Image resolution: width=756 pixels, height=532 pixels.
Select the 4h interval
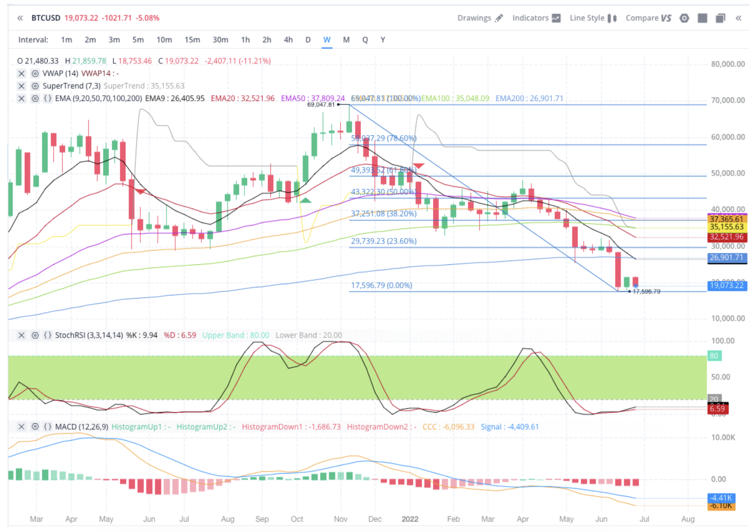[x=288, y=39]
